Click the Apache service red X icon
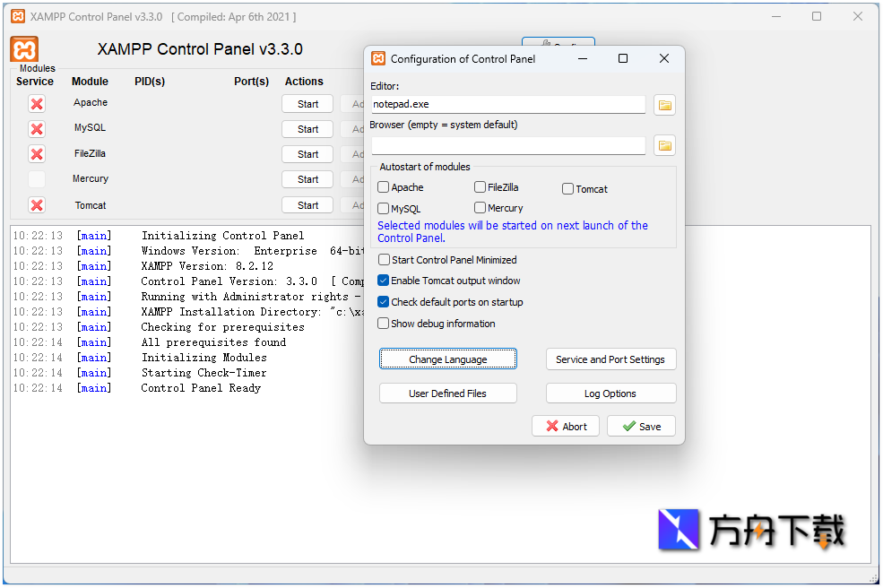Image resolution: width=883 pixels, height=588 pixels. pos(37,104)
